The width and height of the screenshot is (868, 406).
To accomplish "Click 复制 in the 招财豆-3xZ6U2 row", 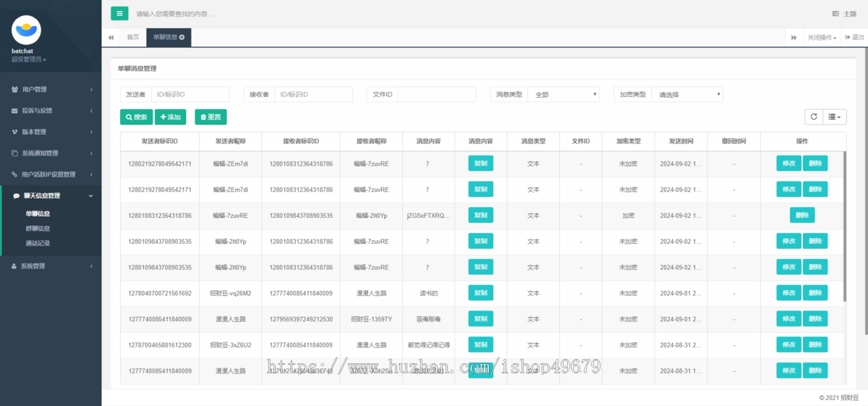I will pyautogui.click(x=480, y=345).
